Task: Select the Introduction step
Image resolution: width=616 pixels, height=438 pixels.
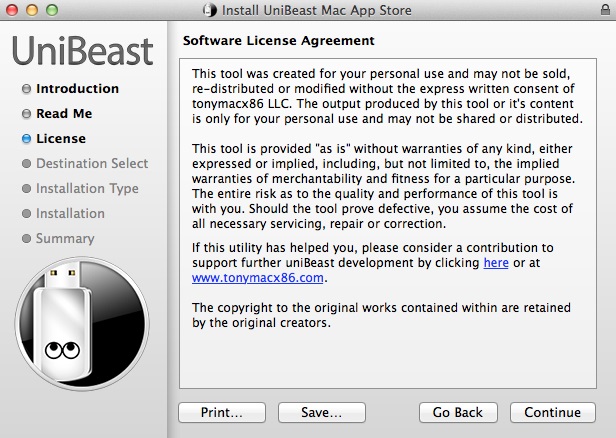Action: click(77, 88)
